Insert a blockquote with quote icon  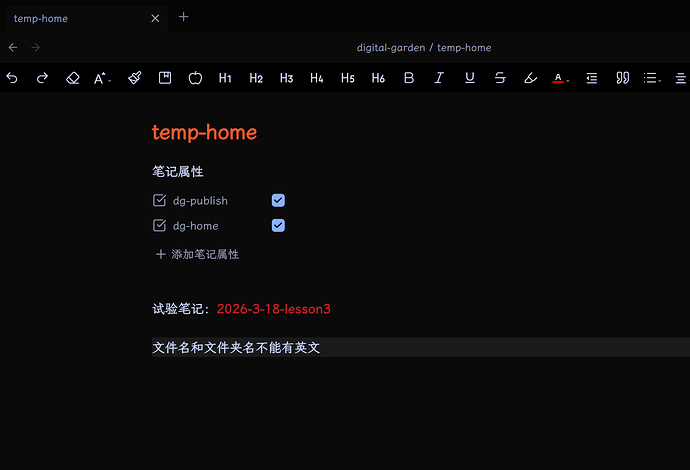[x=622, y=78]
